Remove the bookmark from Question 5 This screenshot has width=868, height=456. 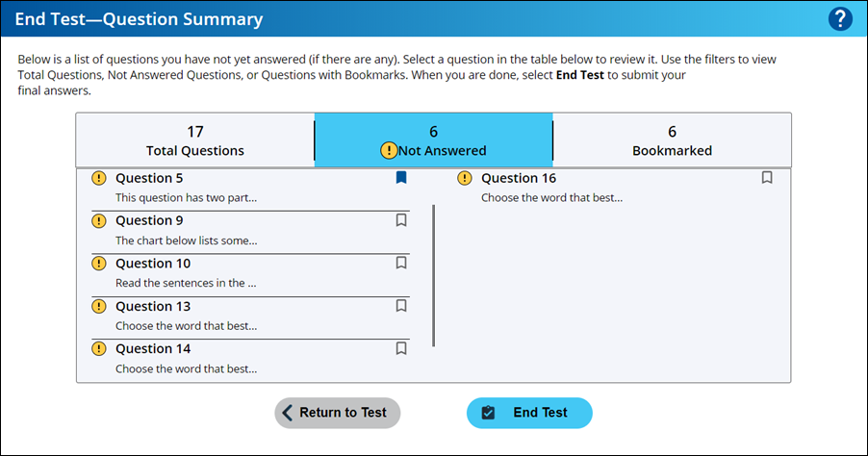click(x=401, y=177)
